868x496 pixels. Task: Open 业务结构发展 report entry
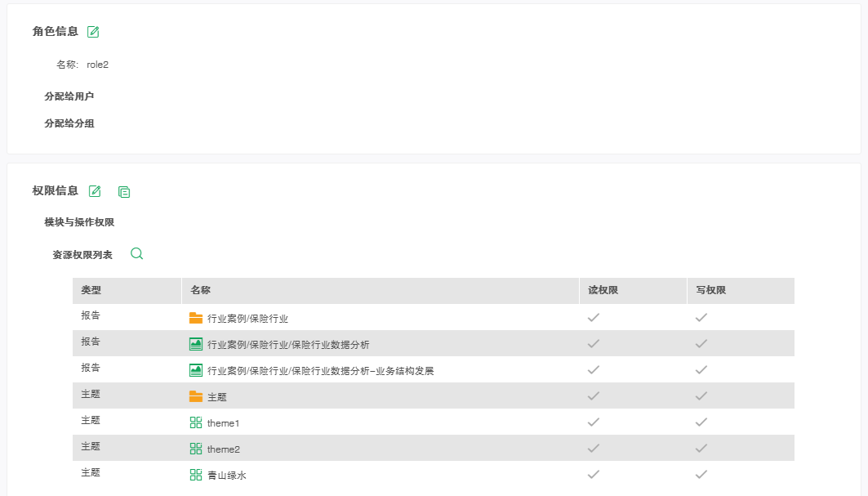click(x=320, y=371)
